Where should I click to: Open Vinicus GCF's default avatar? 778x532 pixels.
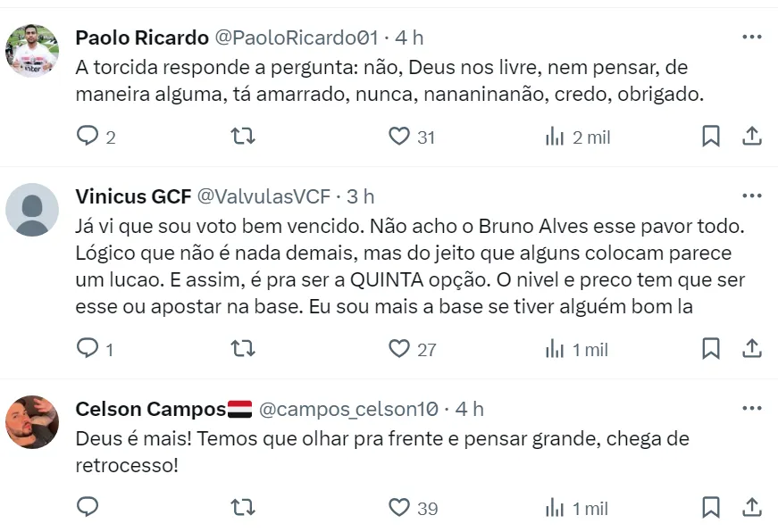(32, 210)
